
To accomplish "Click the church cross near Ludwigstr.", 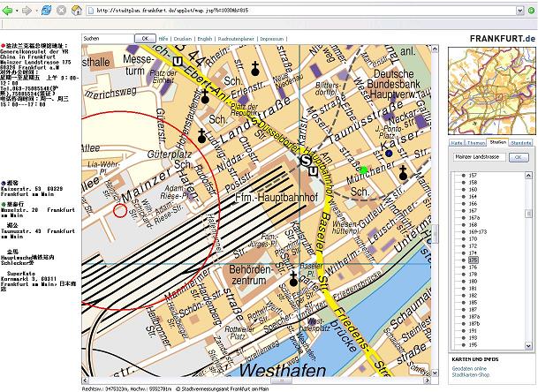I will pos(201,136).
